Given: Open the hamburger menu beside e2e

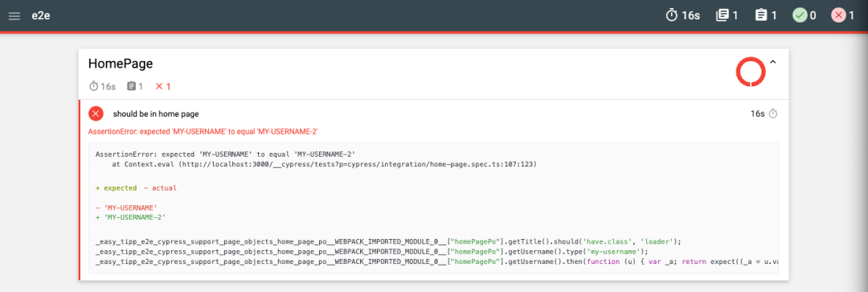Looking at the screenshot, I should coord(14,15).
